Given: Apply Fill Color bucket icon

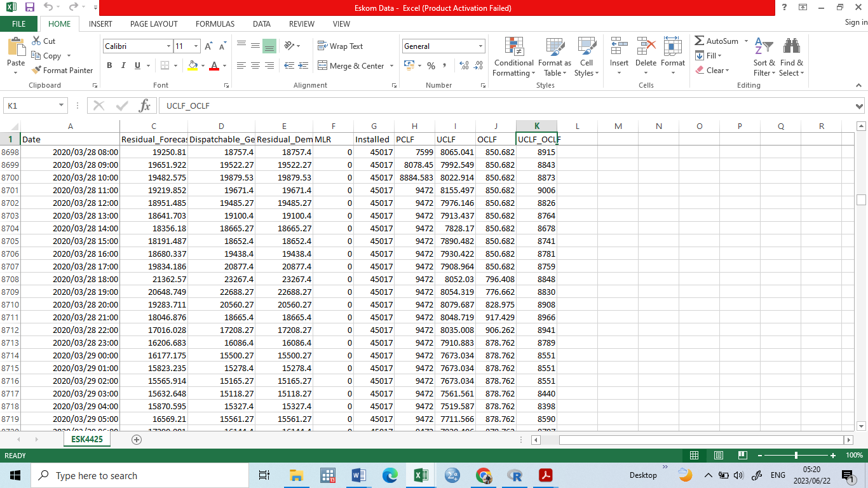Looking at the screenshot, I should coord(193,65).
